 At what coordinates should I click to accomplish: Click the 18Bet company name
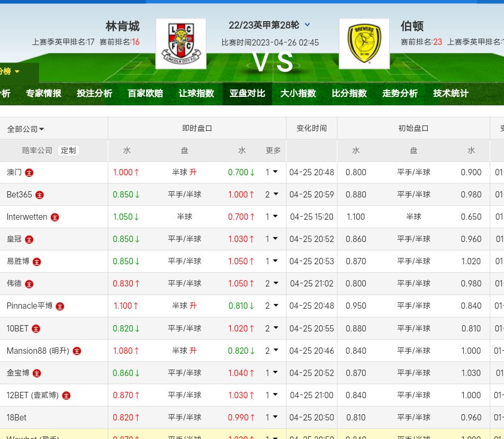[16, 417]
